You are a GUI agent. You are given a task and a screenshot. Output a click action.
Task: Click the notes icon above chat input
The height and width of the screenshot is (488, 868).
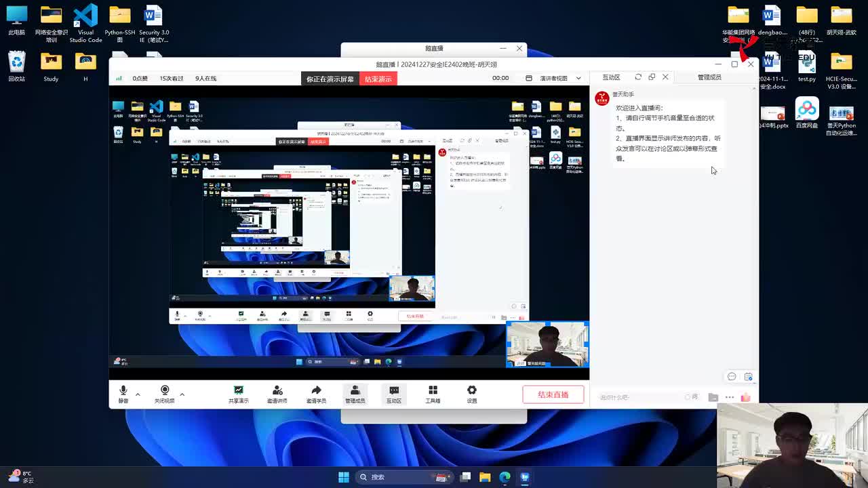749,377
